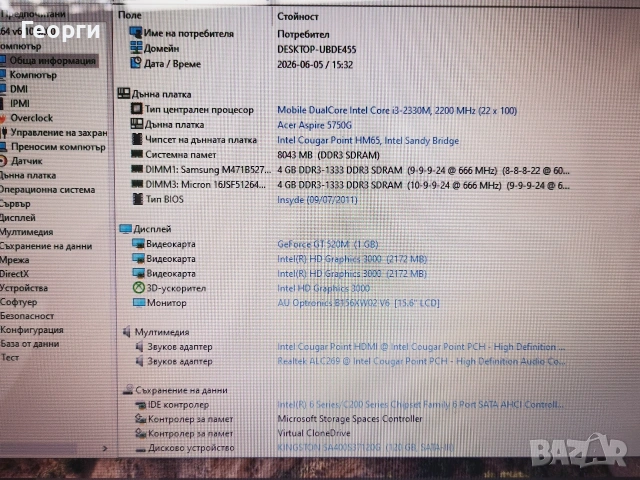Select Тест category in sidebar
Screen dimensions: 640x480
(x=9, y=358)
